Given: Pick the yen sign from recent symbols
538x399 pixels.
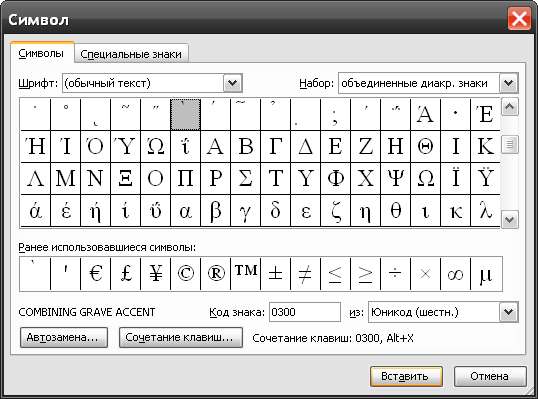Looking at the screenshot, I should [x=155, y=274].
